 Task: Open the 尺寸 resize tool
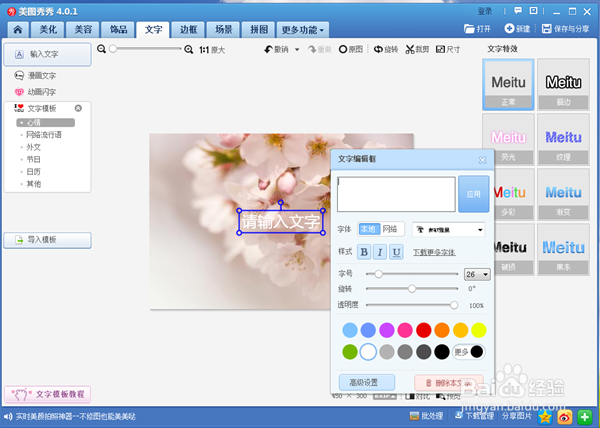[x=448, y=49]
